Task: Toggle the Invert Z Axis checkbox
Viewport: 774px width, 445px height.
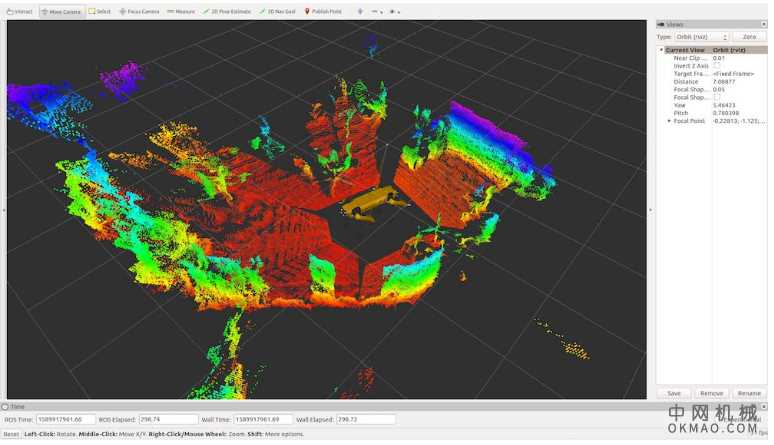Action: click(717, 65)
